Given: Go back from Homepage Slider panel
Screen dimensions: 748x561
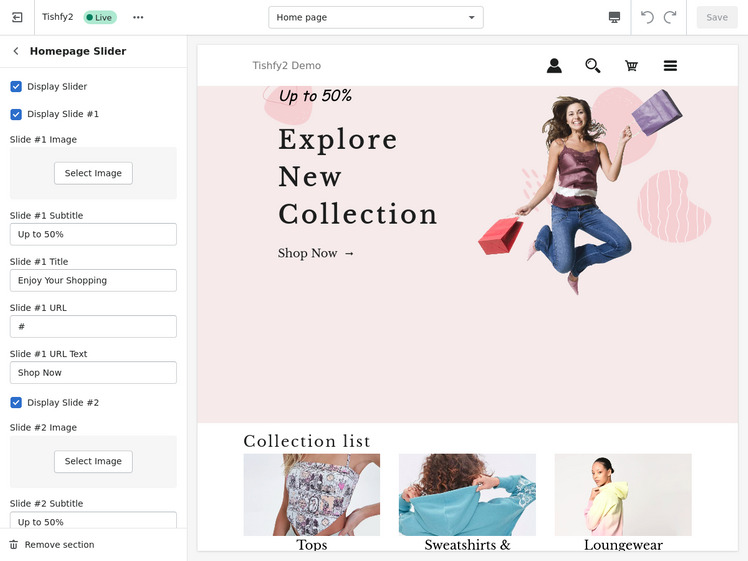Looking at the screenshot, I should pos(16,51).
